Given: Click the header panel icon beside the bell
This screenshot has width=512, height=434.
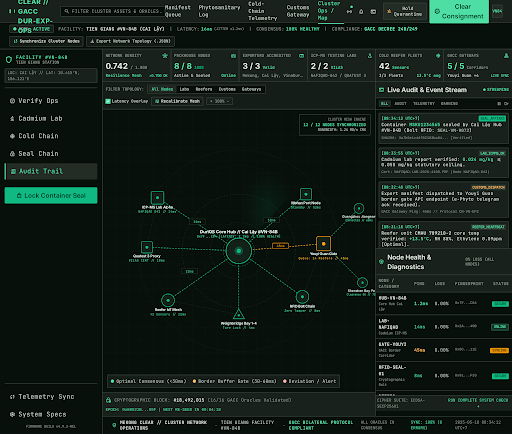Looking at the screenshot, I should tap(373, 12).
